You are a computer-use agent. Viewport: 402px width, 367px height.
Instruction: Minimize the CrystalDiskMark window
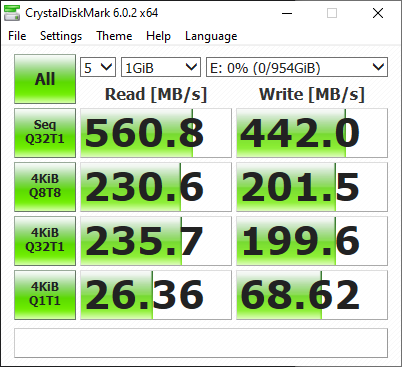coord(287,13)
